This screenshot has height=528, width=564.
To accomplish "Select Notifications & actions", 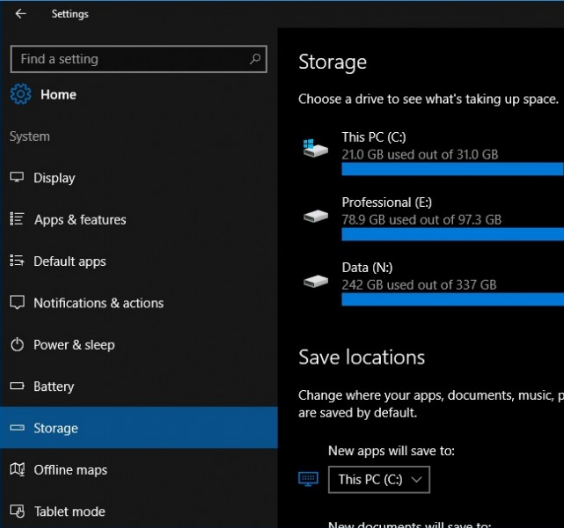I will point(139,303).
